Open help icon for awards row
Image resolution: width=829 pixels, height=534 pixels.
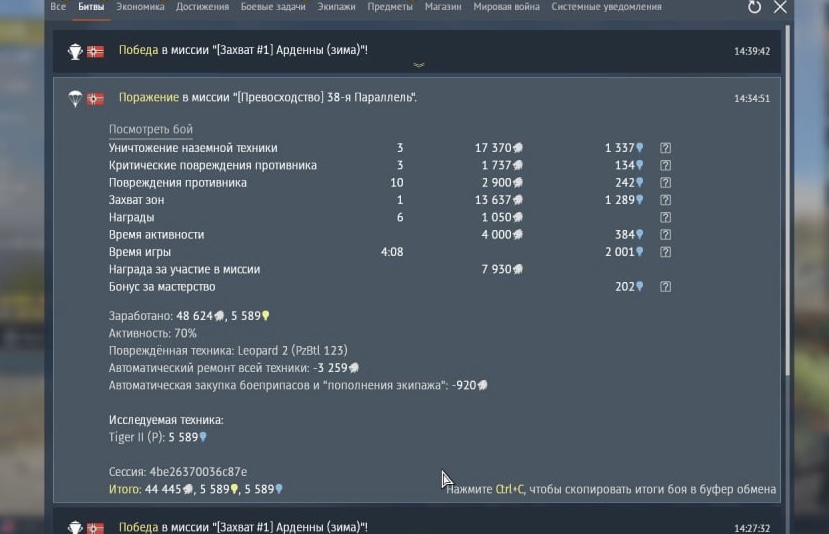point(666,217)
